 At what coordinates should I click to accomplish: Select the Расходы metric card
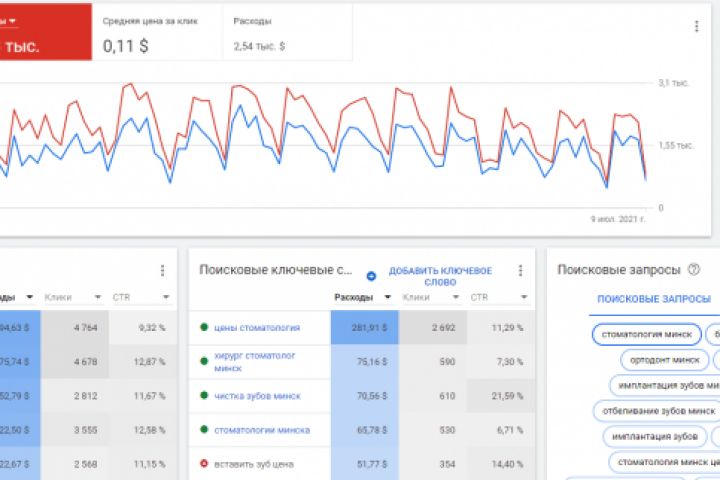[x=288, y=32]
